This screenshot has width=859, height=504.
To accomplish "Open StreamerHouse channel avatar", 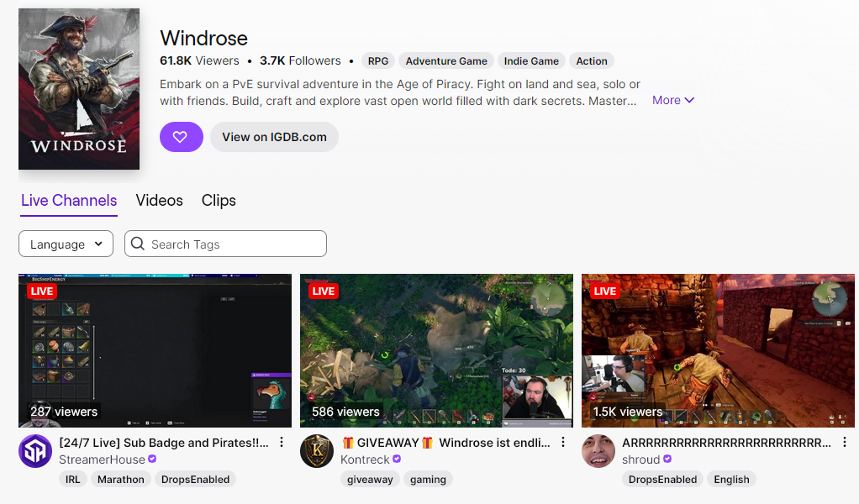I will (x=35, y=451).
